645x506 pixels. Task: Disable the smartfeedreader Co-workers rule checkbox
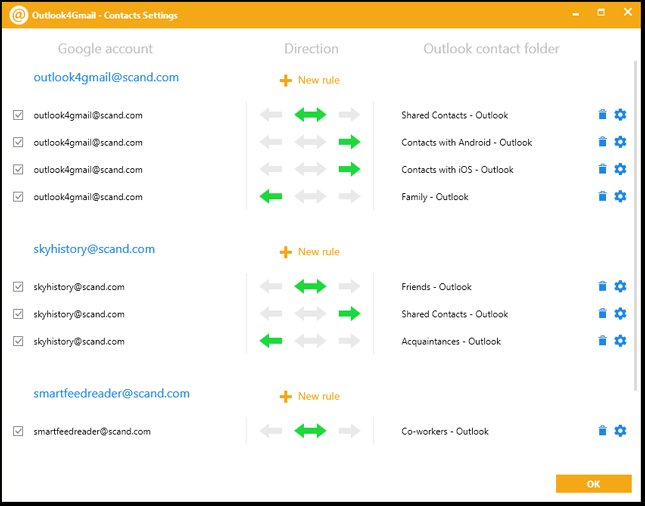pos(18,431)
